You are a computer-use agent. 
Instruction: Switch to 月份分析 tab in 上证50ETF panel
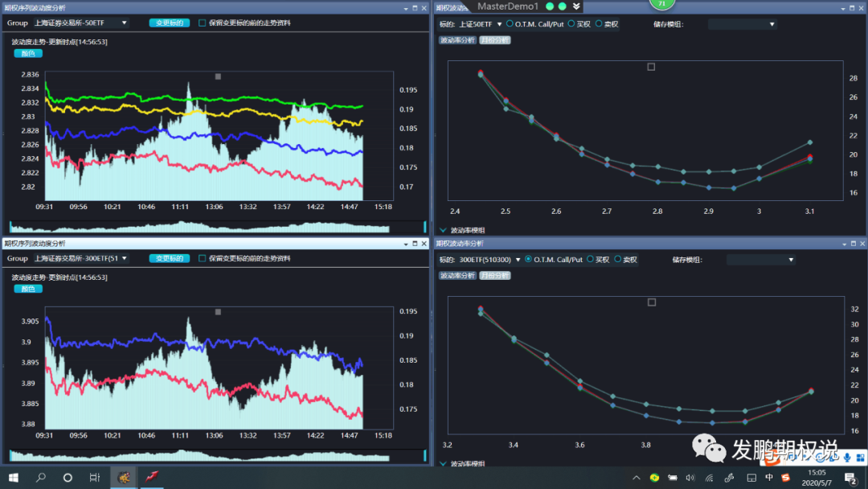[495, 40]
